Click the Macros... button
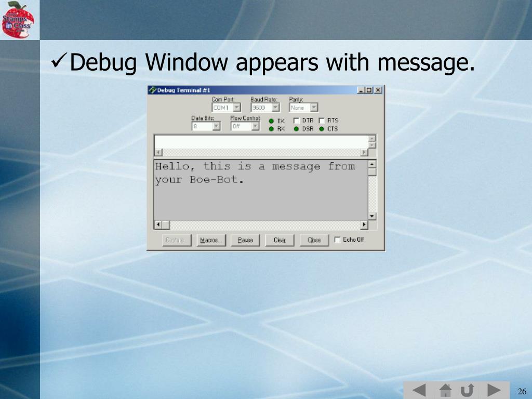Screen dimensions: 532x399 (211, 240)
